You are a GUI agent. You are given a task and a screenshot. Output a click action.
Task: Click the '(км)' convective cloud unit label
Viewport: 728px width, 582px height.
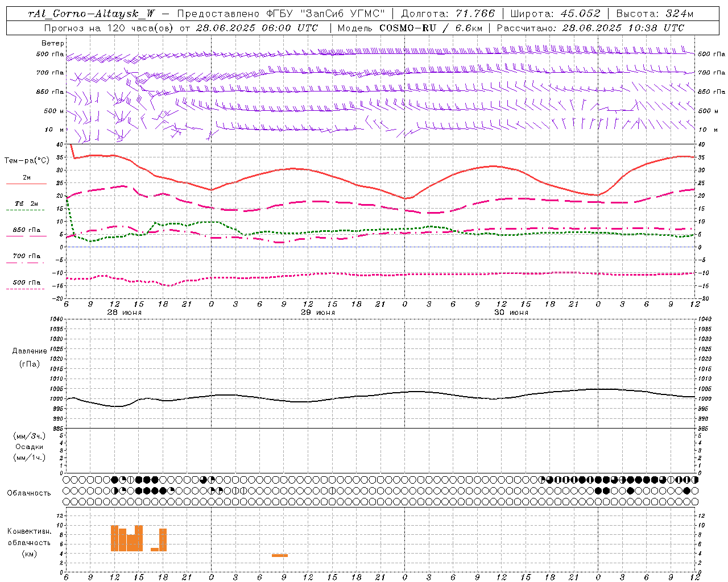29,554
